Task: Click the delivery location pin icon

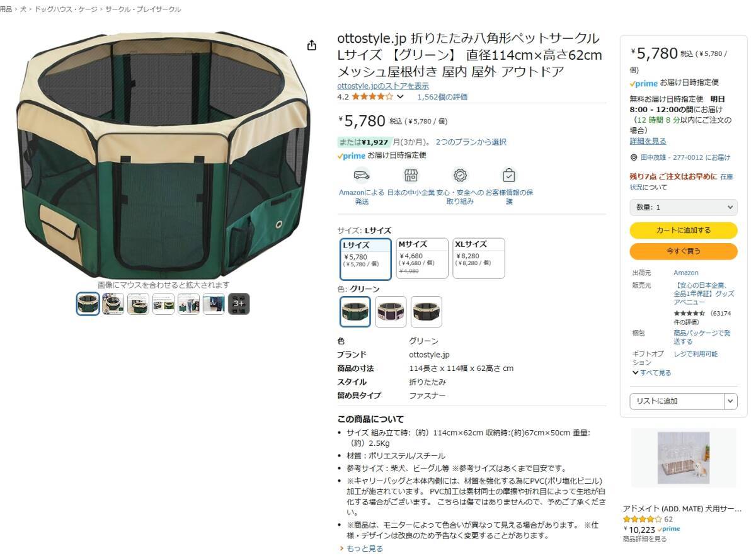Action: tap(634, 157)
